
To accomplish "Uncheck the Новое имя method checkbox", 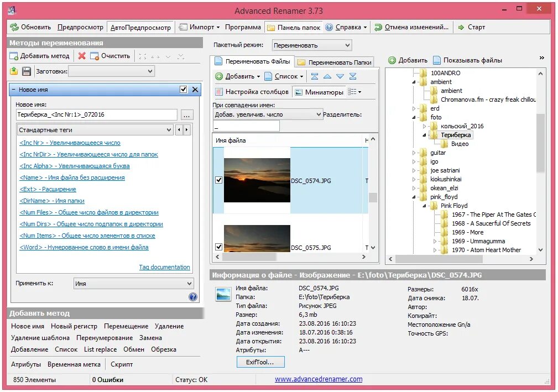I will point(183,89).
